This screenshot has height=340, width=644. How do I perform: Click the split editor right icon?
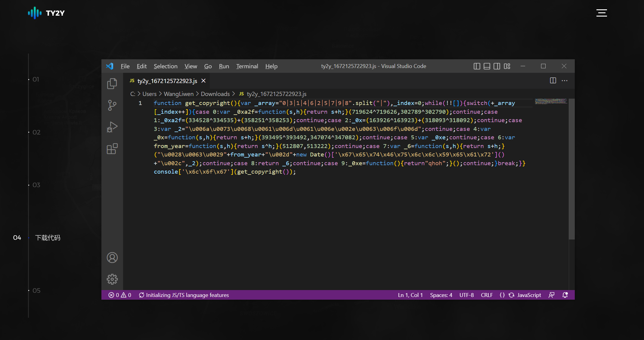point(553,80)
